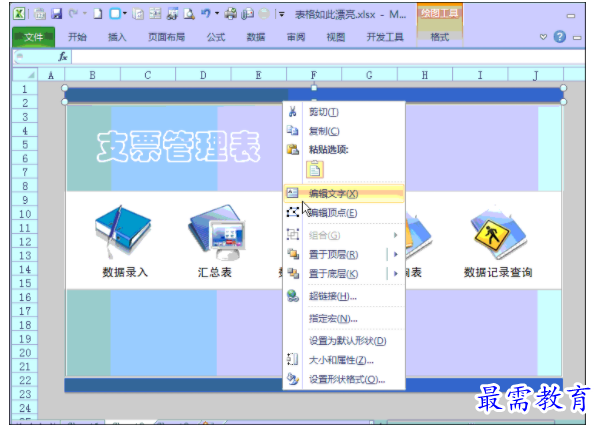Collapse the ribbon with the chevron icon
The height and width of the screenshot is (430, 599).
(x=543, y=37)
